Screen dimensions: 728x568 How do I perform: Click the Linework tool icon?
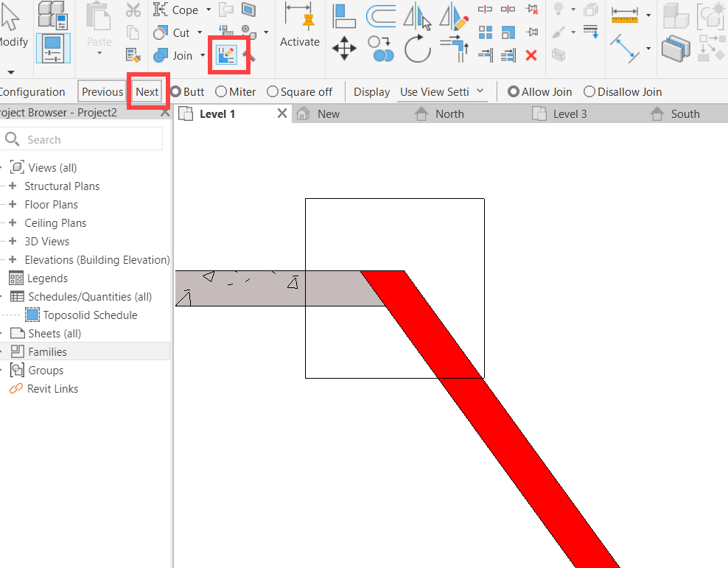pos(590,32)
